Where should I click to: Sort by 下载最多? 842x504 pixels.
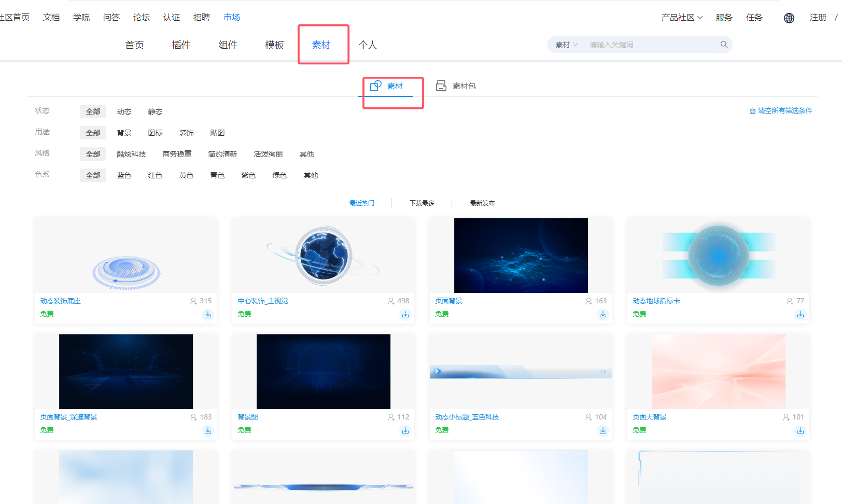[x=422, y=203]
